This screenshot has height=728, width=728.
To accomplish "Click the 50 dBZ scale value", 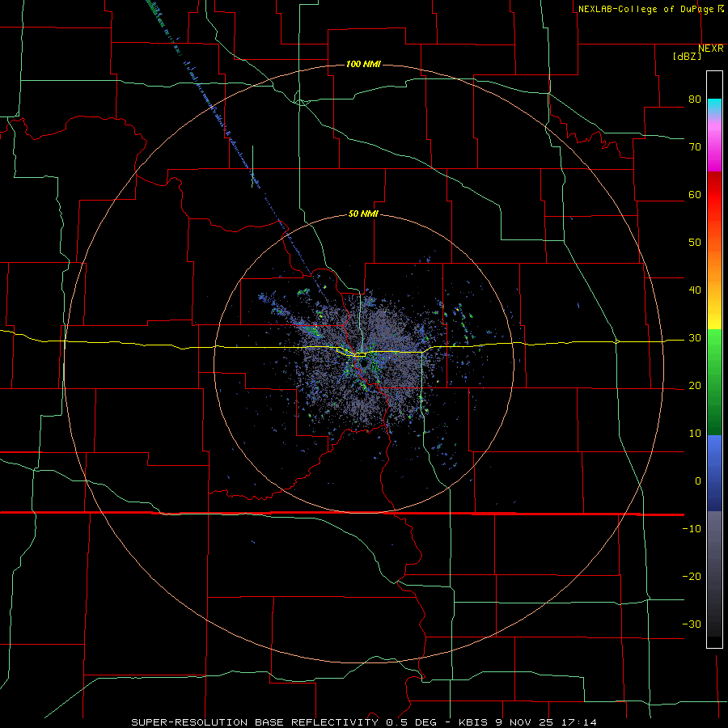I will pyautogui.click(x=695, y=243).
